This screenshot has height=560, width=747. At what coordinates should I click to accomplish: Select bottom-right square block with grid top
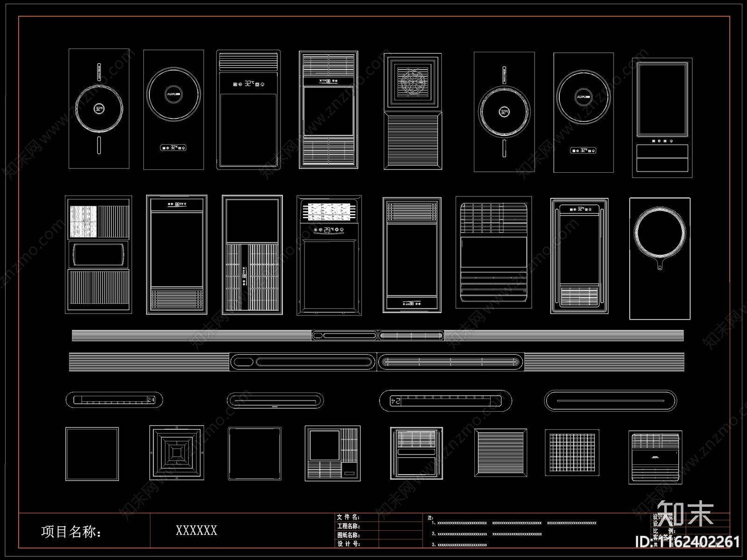pos(655,457)
